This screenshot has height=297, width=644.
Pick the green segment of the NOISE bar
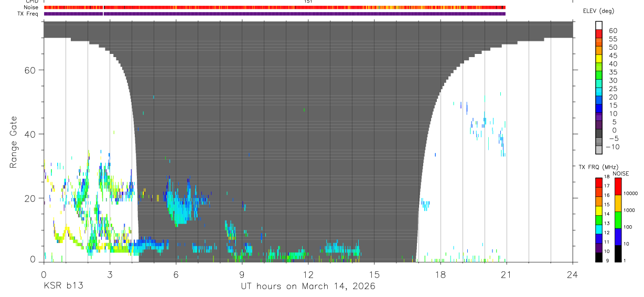click(x=618, y=219)
